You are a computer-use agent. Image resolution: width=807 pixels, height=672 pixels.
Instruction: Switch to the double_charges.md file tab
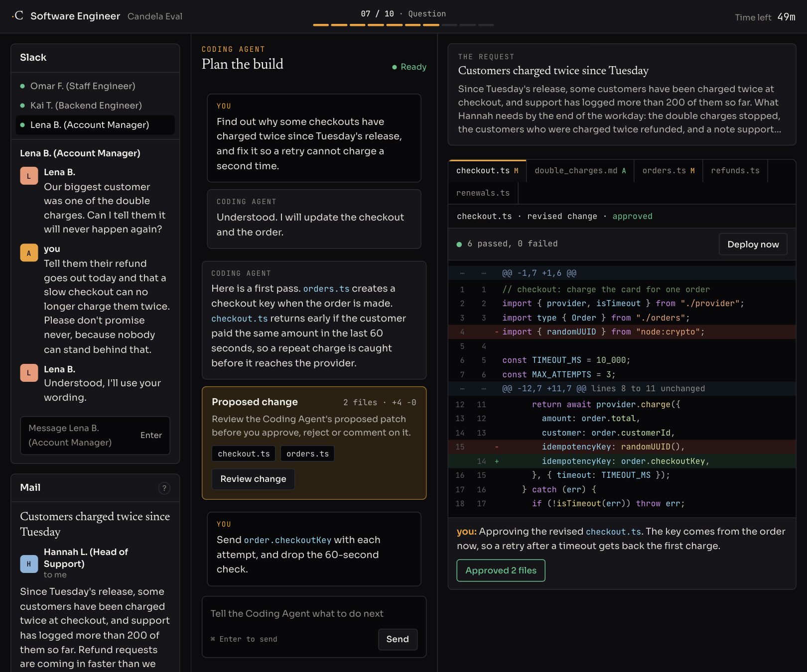(580, 171)
